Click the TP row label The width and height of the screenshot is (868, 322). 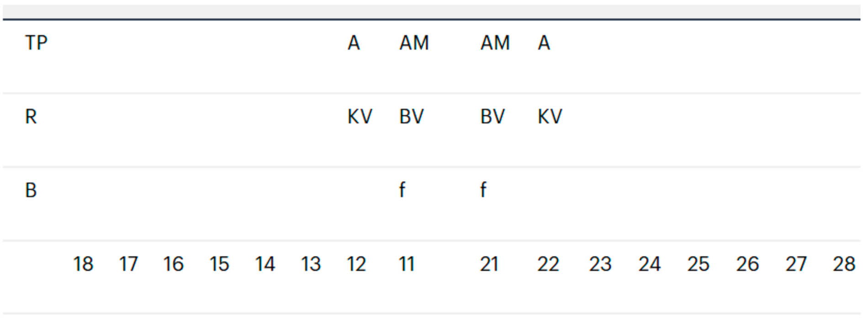pos(36,43)
